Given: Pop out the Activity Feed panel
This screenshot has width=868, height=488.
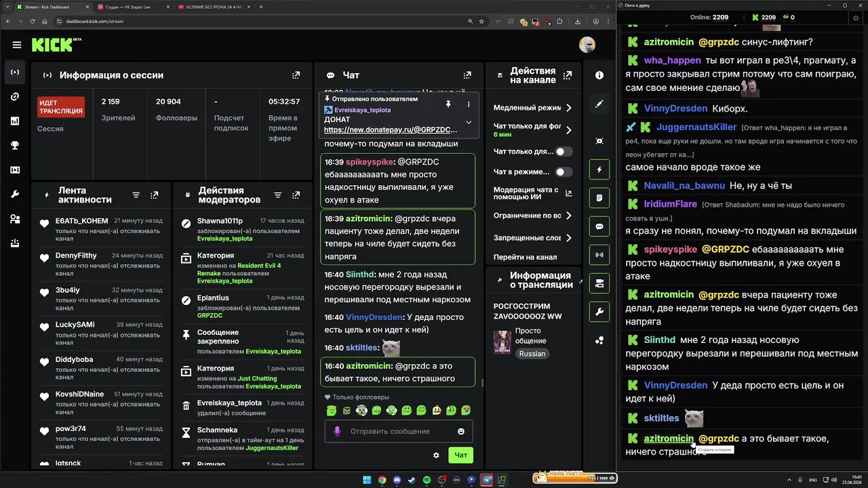Looking at the screenshot, I should (155, 195).
